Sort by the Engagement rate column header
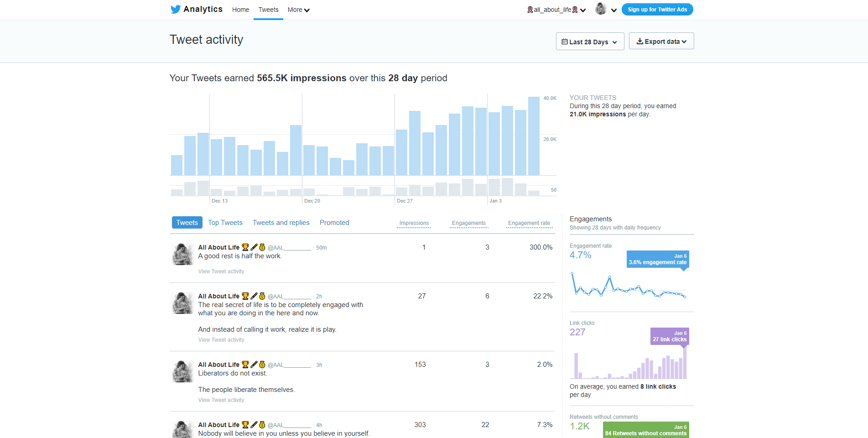Viewport: 868px width, 438px height. [529, 223]
